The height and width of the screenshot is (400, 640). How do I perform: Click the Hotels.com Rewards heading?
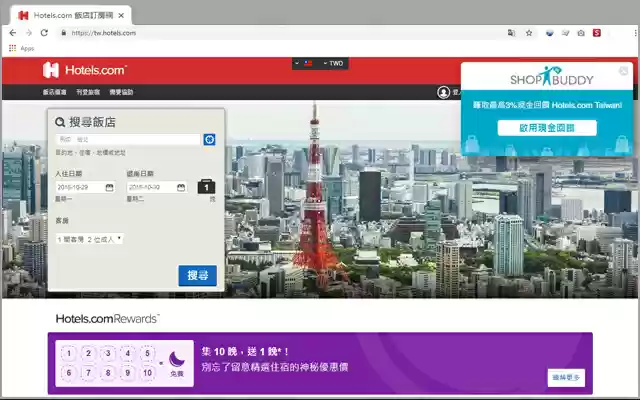pyautogui.click(x=108, y=319)
